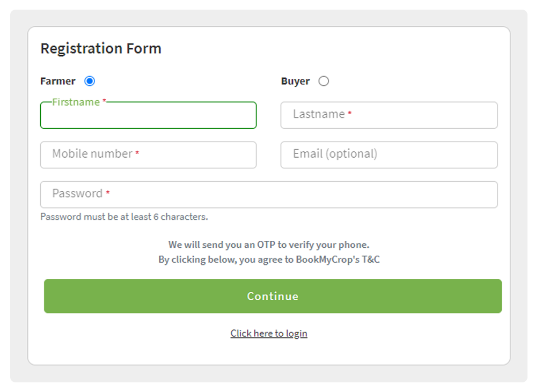Choose the Buyer radio button
The width and height of the screenshot is (535, 392).
[324, 81]
